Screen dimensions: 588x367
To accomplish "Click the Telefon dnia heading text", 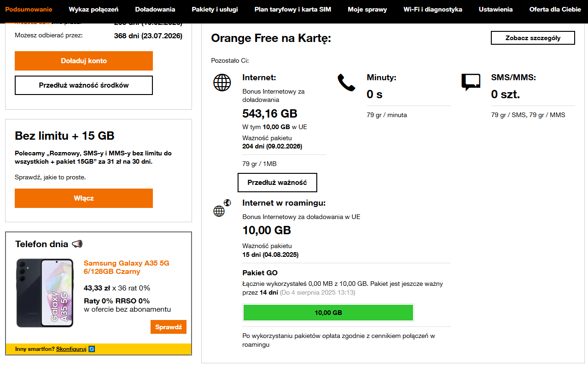I will point(41,244).
